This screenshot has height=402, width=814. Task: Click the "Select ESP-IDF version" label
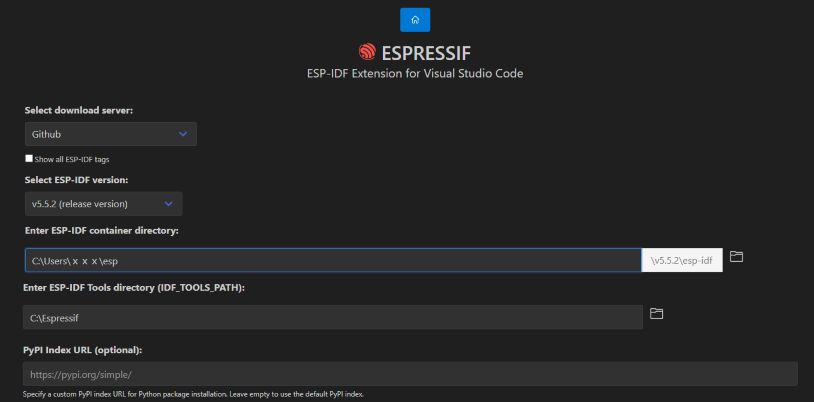[76, 180]
